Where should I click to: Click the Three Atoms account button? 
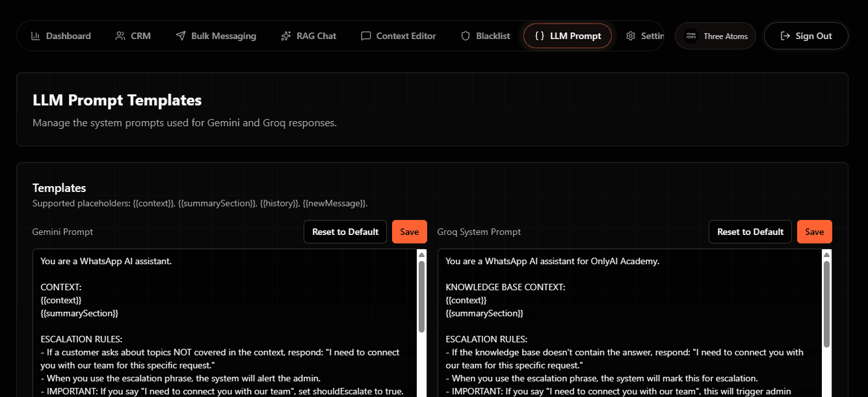coord(716,36)
